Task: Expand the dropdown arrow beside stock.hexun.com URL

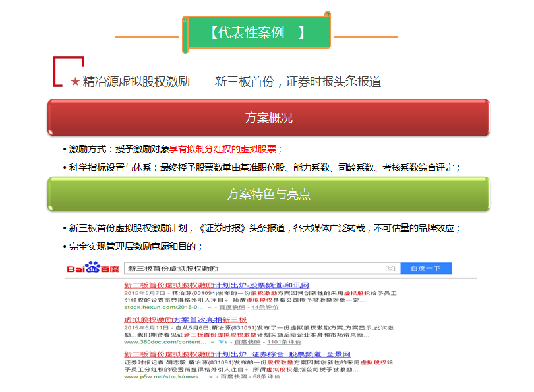Action: click(x=210, y=308)
